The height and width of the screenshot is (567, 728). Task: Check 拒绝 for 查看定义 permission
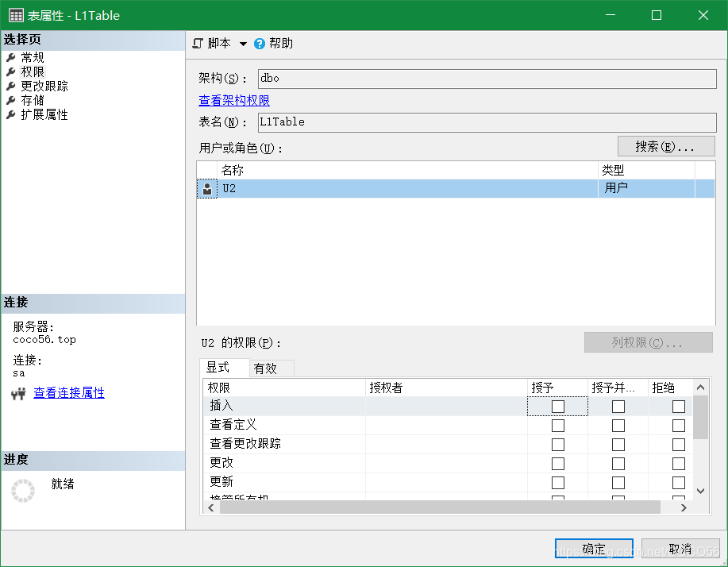(x=678, y=426)
